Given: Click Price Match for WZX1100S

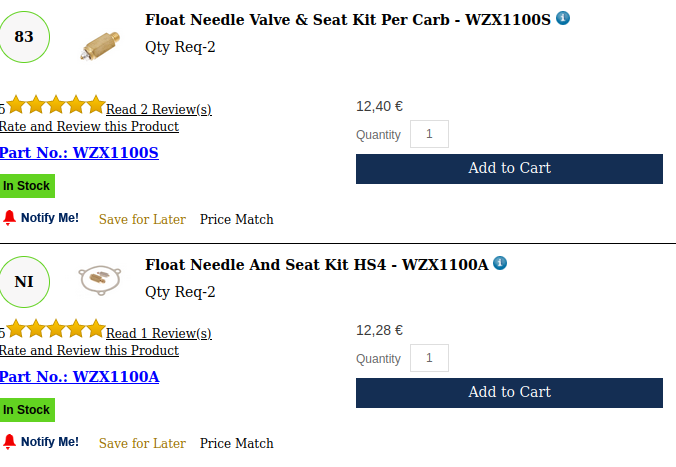Looking at the screenshot, I should tap(236, 219).
